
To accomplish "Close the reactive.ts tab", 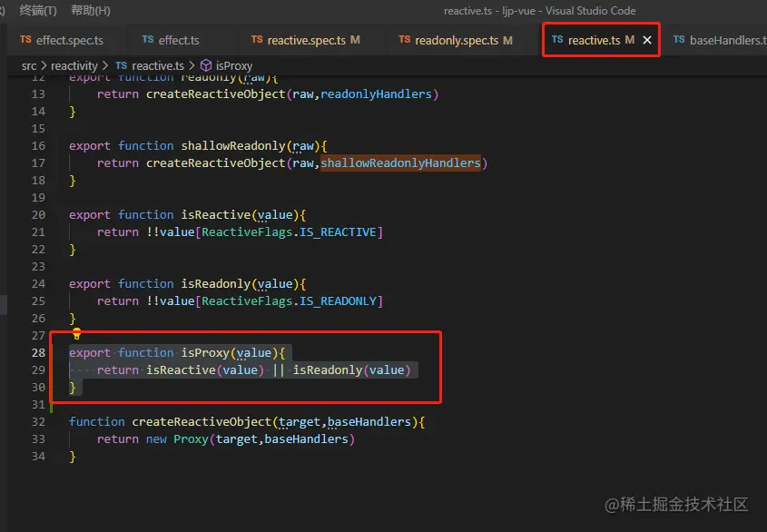I will (647, 40).
